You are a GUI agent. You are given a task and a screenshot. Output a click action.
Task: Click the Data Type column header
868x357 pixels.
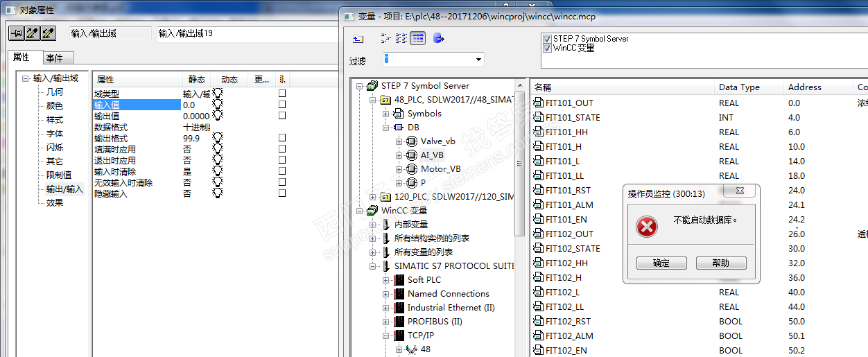pyautogui.click(x=749, y=87)
